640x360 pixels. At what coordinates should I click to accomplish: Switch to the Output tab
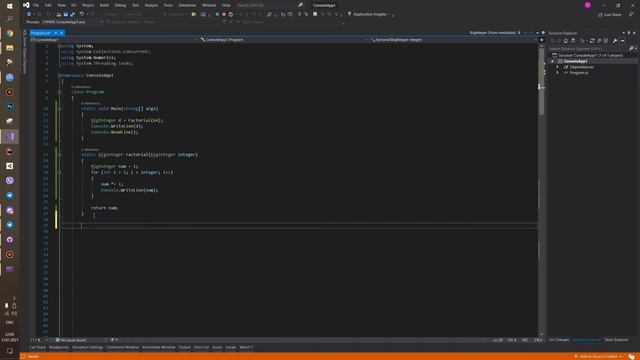click(184, 347)
